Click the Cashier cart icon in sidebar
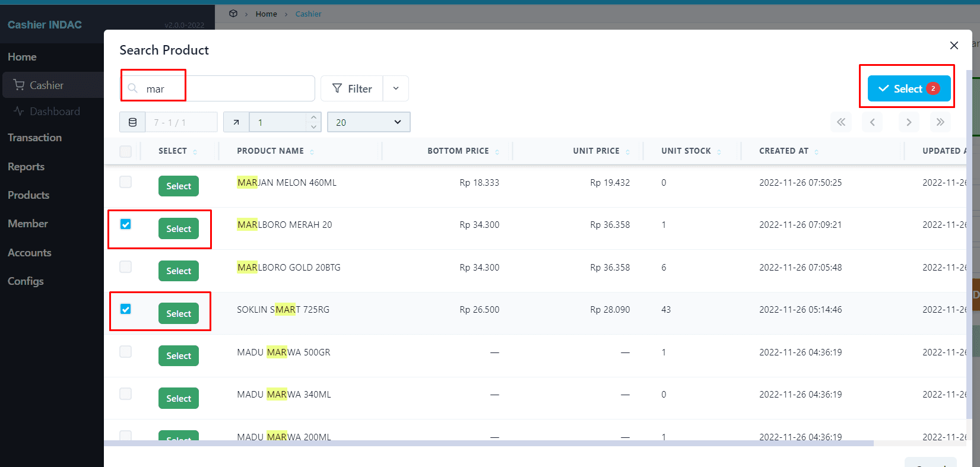This screenshot has height=467, width=980. pyautogui.click(x=19, y=85)
